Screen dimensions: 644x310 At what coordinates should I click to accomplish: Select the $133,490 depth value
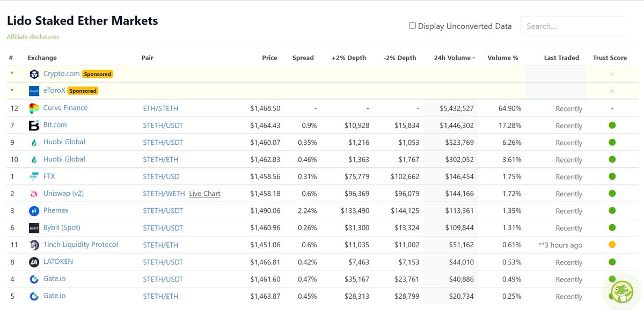coord(355,211)
